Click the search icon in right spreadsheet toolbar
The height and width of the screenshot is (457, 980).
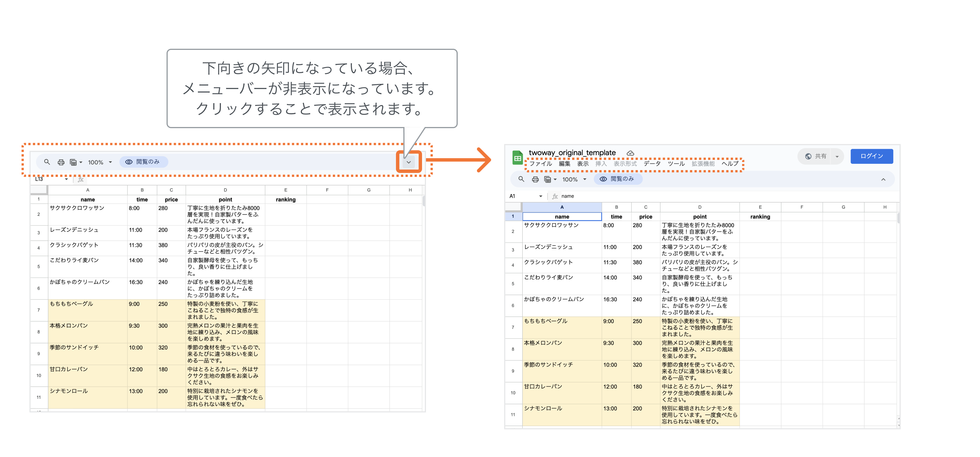[521, 179]
